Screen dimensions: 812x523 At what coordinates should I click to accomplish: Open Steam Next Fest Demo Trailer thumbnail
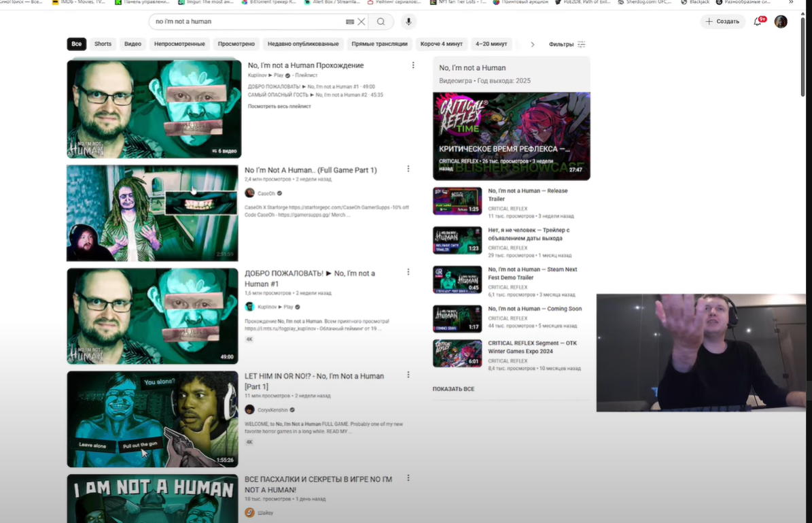(x=457, y=280)
